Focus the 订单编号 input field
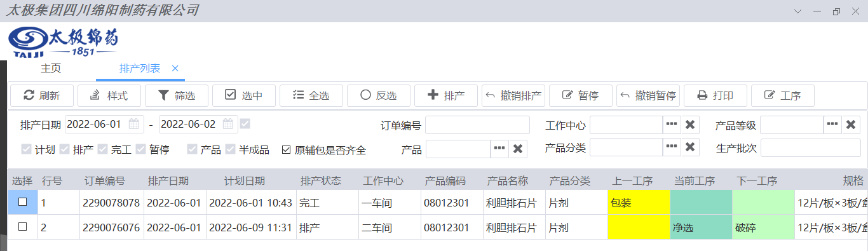Image resolution: width=868 pixels, height=251 pixels. [x=477, y=125]
